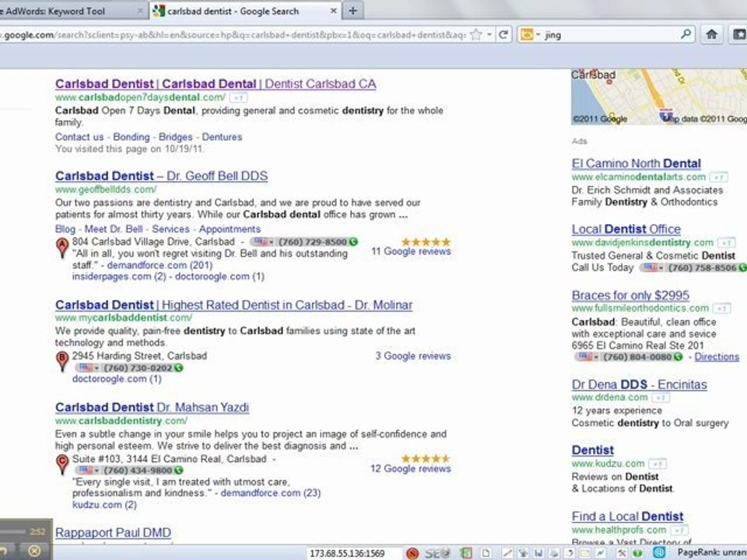This screenshot has height=560, width=747.
Task: Open the URL history dropdown arrow
Action: (489, 35)
